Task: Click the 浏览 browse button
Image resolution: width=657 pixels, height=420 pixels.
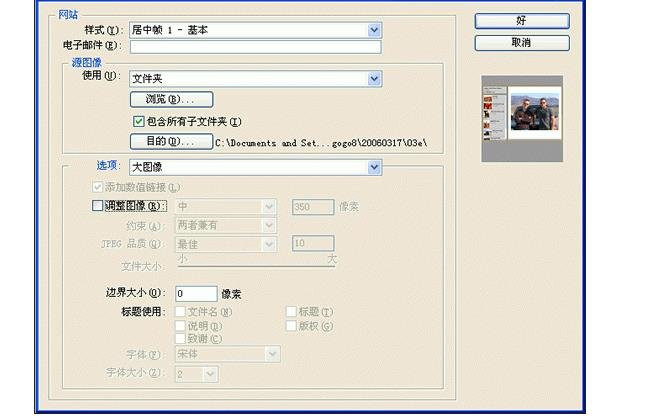Action: coord(171,99)
